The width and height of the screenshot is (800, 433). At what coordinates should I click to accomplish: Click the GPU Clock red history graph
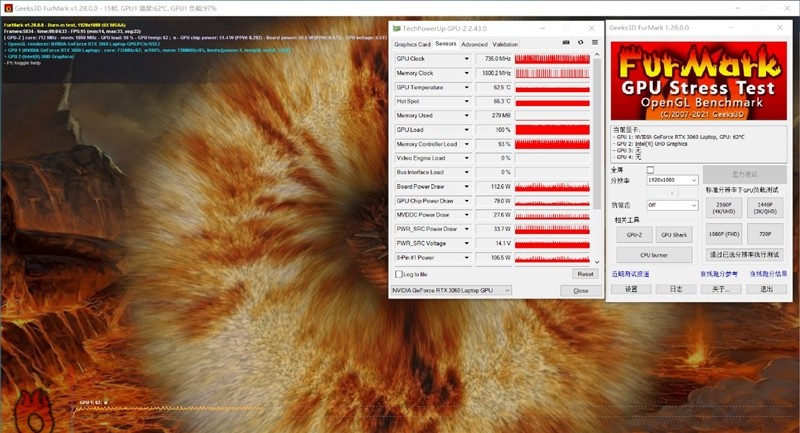click(552, 59)
